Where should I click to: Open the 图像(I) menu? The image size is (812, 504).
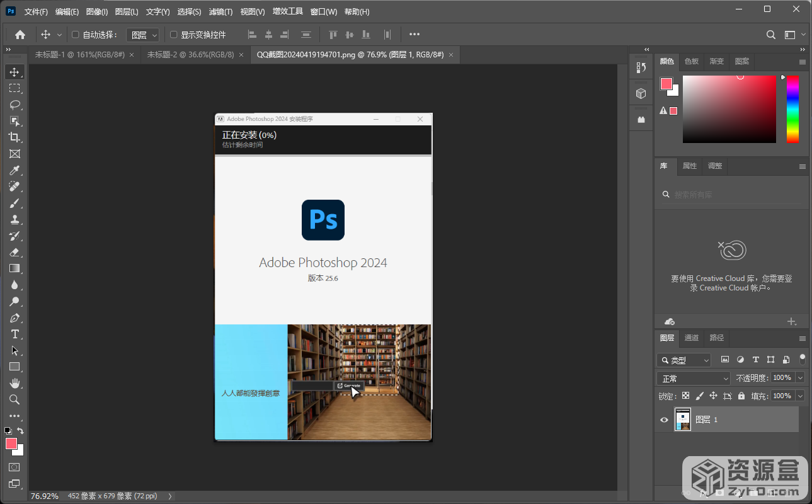[x=97, y=12]
